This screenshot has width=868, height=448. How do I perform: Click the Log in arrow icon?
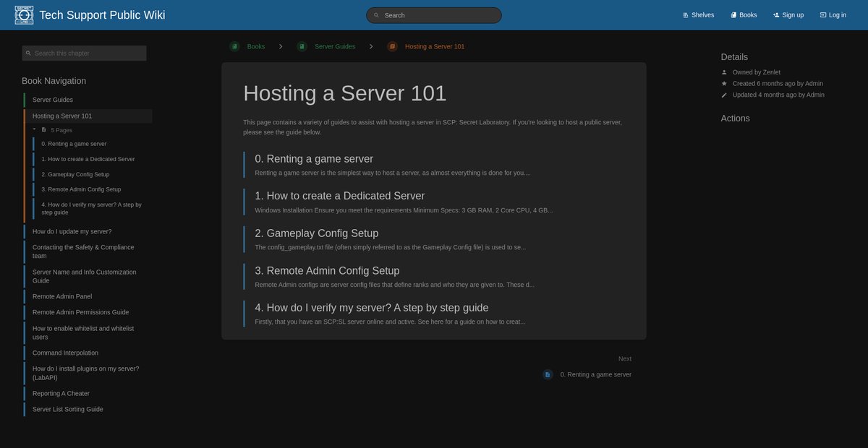pos(823,15)
